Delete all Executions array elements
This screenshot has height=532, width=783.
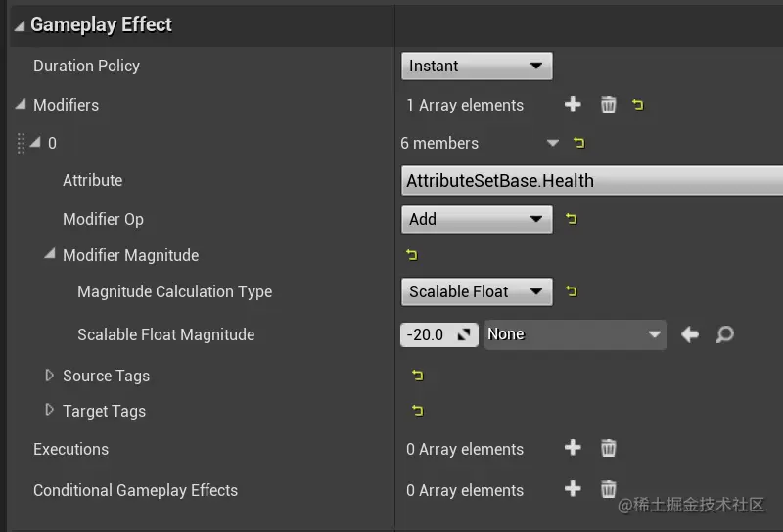(x=608, y=449)
